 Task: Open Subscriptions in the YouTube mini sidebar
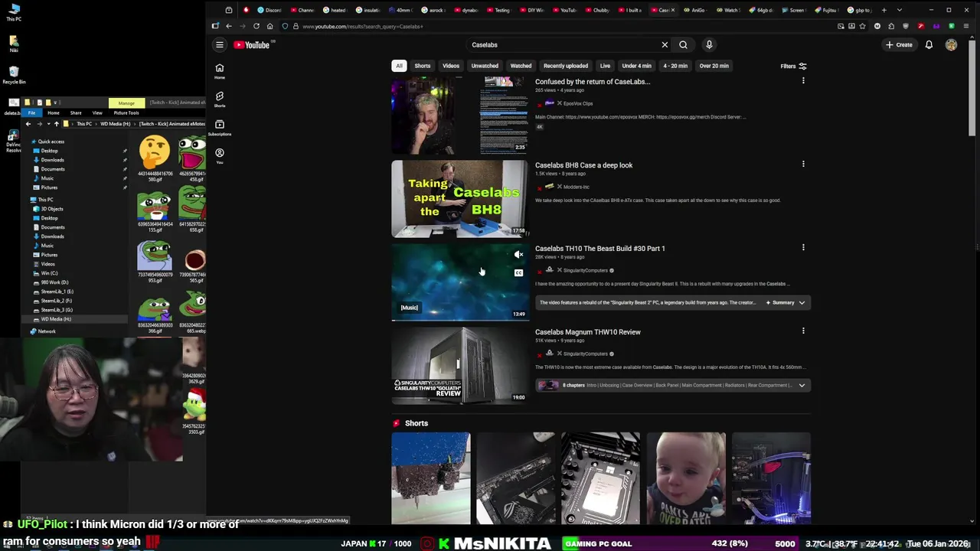pyautogui.click(x=220, y=128)
